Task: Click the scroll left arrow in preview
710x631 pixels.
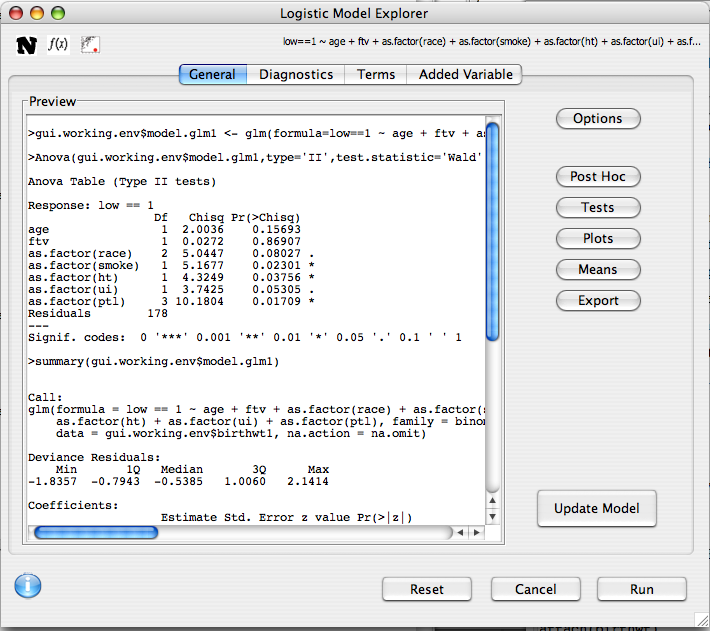Action: pyautogui.click(x=461, y=532)
